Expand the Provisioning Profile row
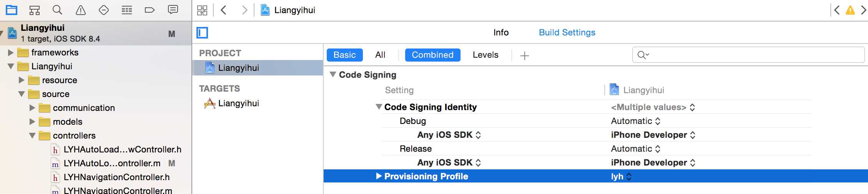The image size is (868, 194). [x=379, y=176]
